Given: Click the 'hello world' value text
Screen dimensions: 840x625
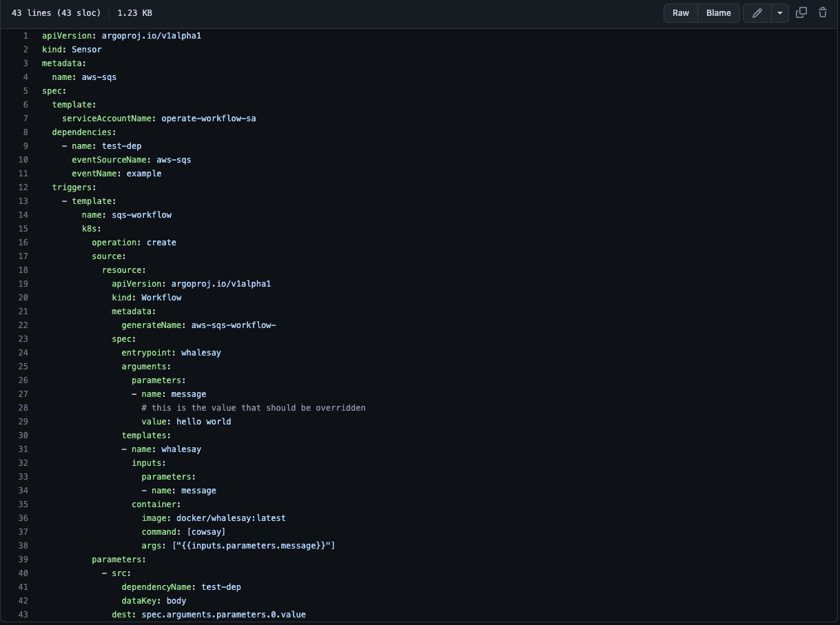Looking at the screenshot, I should (x=203, y=422).
